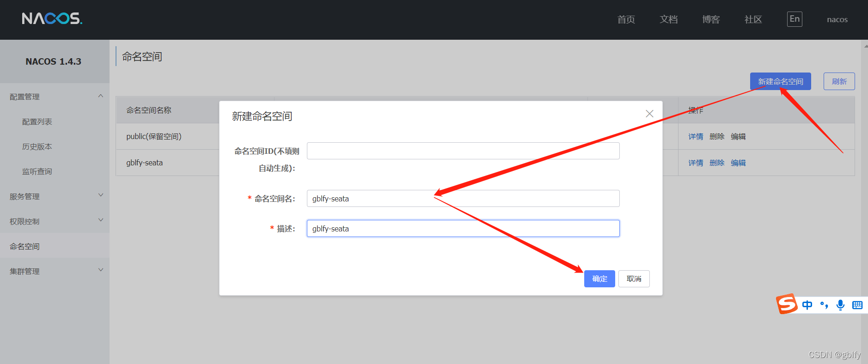868x364 pixels.
Task: Open 文档 in top navigation
Action: click(x=669, y=19)
